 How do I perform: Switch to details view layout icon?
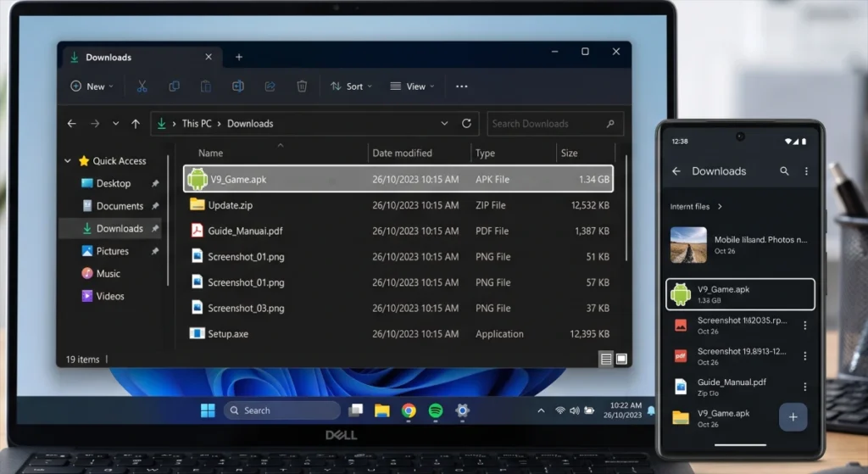pos(606,359)
